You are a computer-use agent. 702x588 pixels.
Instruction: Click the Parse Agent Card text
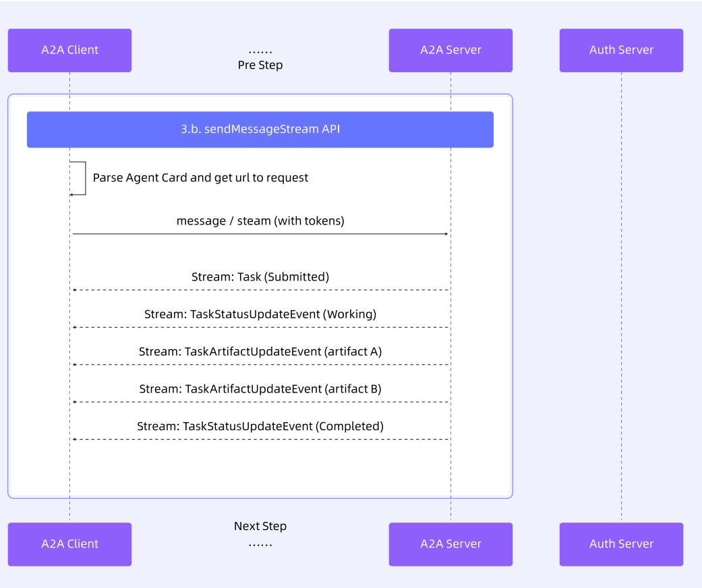tap(200, 178)
